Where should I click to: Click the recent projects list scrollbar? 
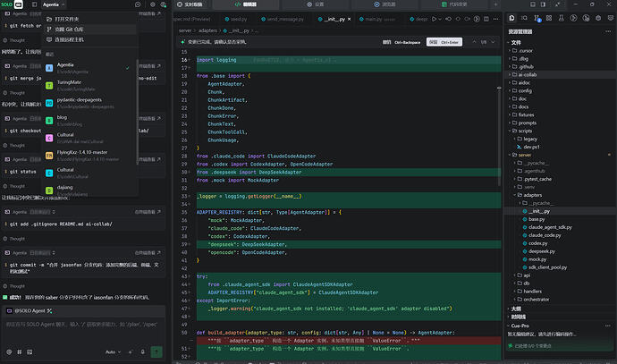coord(137,112)
